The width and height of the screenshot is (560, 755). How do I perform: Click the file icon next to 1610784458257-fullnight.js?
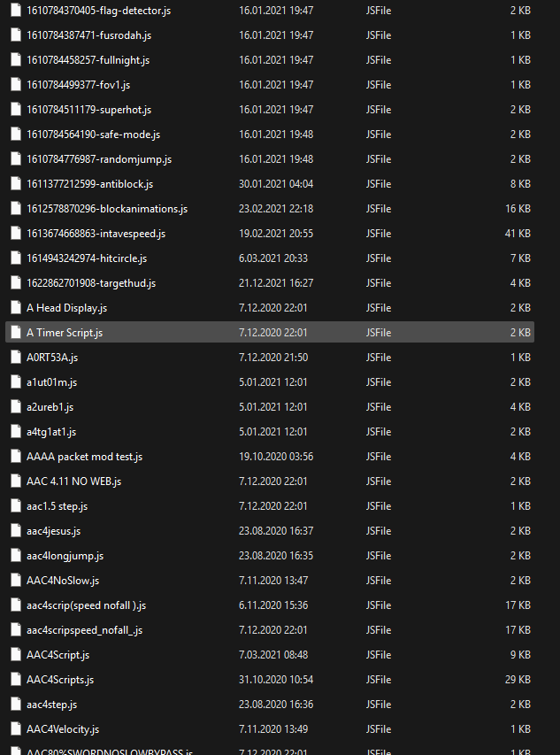tap(15, 60)
